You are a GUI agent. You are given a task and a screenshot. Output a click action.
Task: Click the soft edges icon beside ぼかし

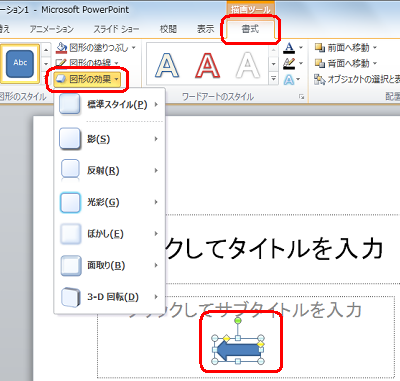pyautogui.click(x=70, y=234)
